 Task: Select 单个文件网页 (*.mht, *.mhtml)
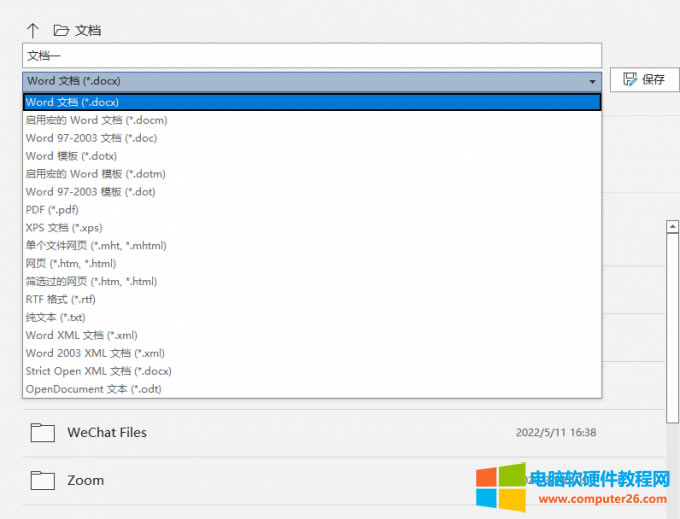pyautogui.click(x=312, y=245)
